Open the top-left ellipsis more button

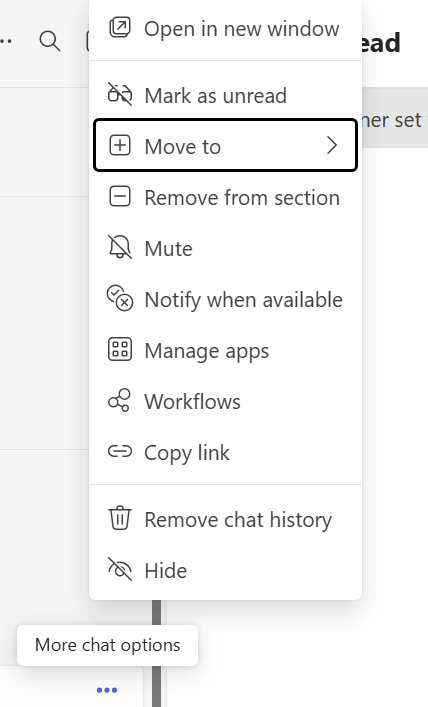click(x=6, y=41)
